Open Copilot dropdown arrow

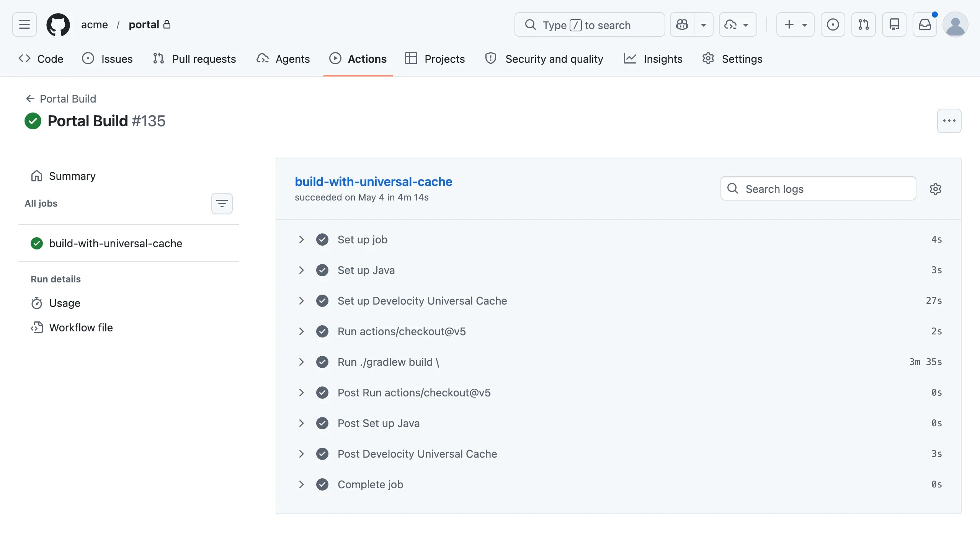pos(704,24)
